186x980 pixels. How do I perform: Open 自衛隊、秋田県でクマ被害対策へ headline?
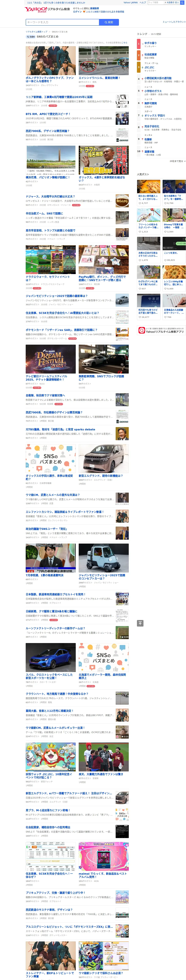[x=45, y=395]
